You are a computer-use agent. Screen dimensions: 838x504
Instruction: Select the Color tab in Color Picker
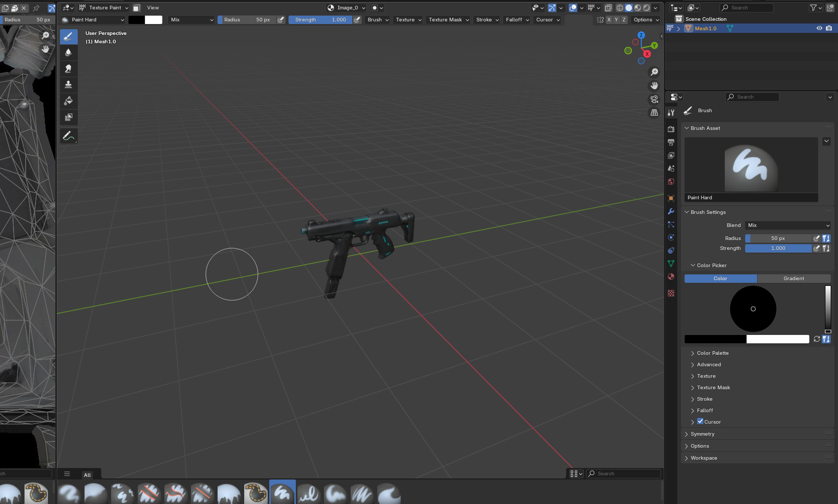pyautogui.click(x=721, y=279)
